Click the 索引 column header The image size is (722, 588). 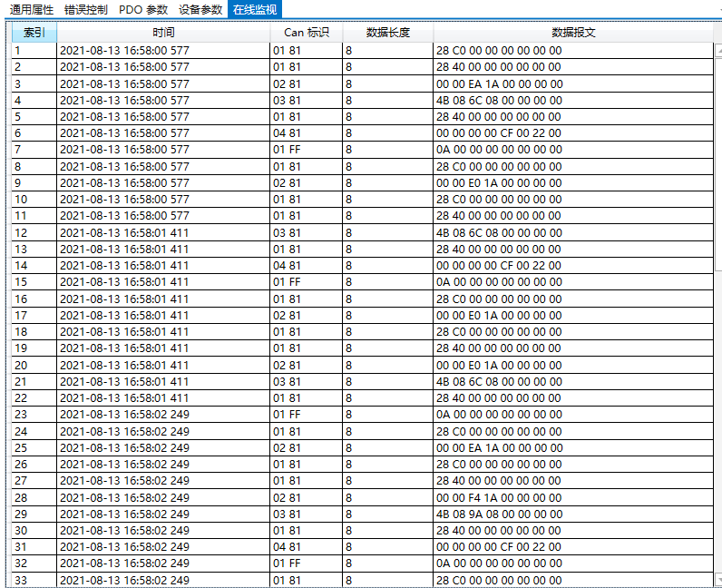point(34,33)
